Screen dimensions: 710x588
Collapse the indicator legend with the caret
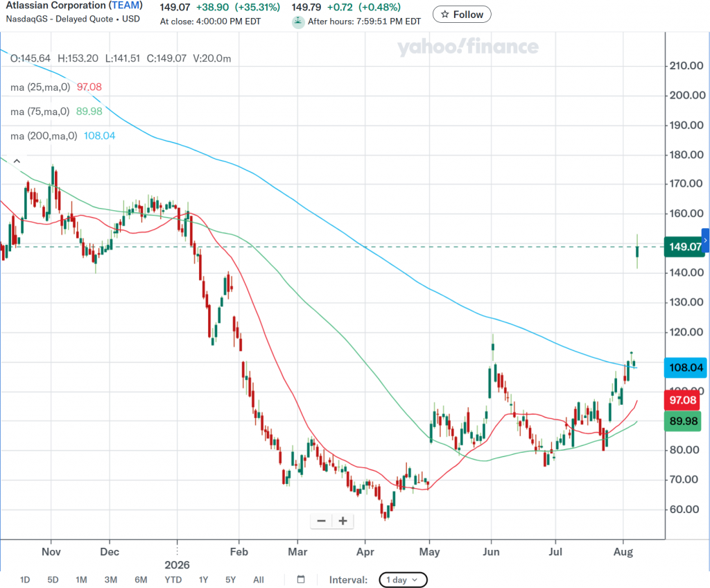17,161
